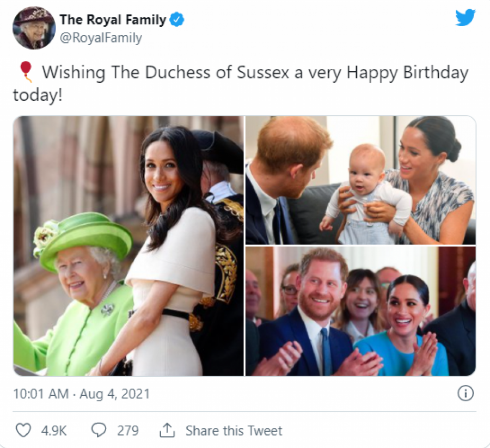Click the reply speech bubble icon
The height and width of the screenshot is (448, 490).
99,431
